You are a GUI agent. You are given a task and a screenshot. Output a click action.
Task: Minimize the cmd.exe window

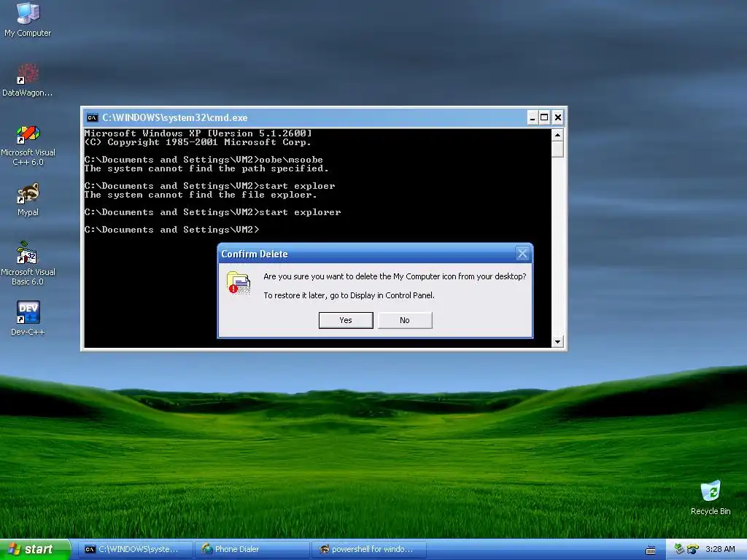point(532,117)
